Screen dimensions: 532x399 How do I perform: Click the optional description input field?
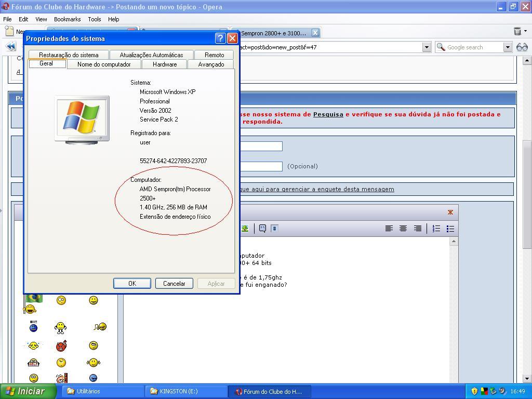261,166
